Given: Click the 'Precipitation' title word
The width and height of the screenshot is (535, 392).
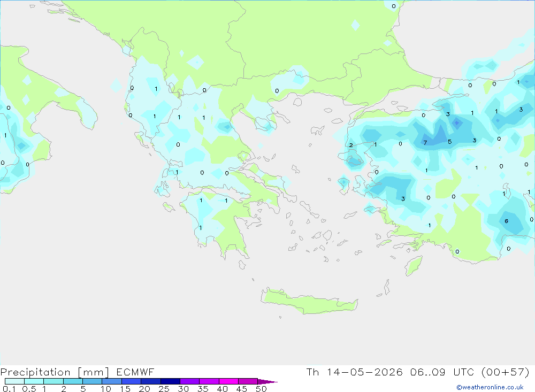Looking at the screenshot, I should coord(35,372).
